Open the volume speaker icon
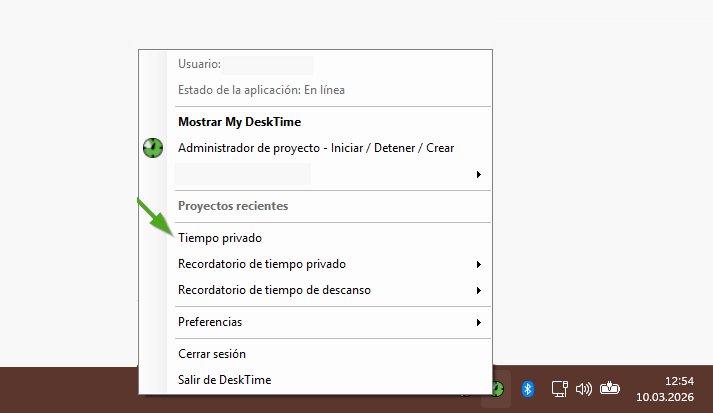Screen dimensions: 713x413 tap(585, 388)
